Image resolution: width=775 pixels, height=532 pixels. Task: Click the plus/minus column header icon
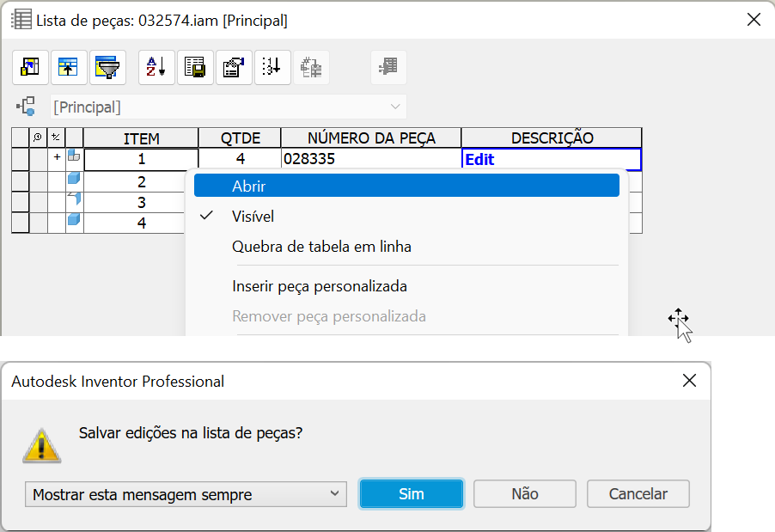coord(57,138)
